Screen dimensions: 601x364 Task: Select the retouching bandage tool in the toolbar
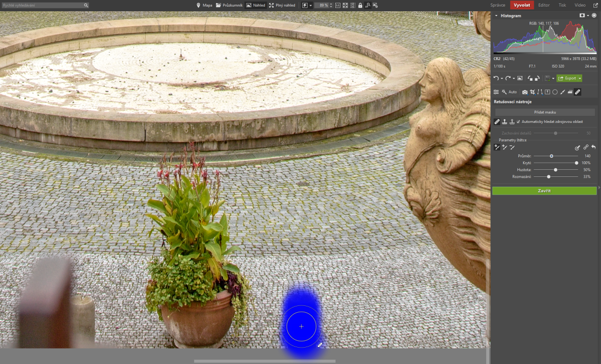[578, 92]
